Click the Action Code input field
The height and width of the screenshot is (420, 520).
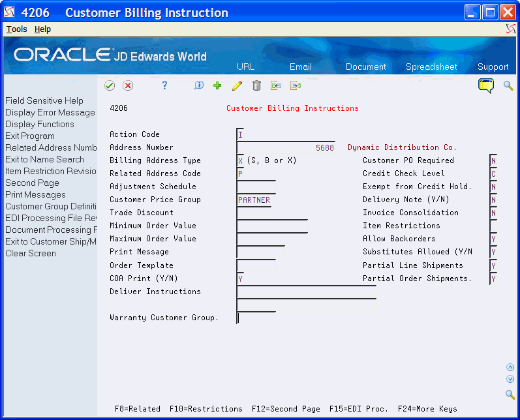tap(241, 134)
